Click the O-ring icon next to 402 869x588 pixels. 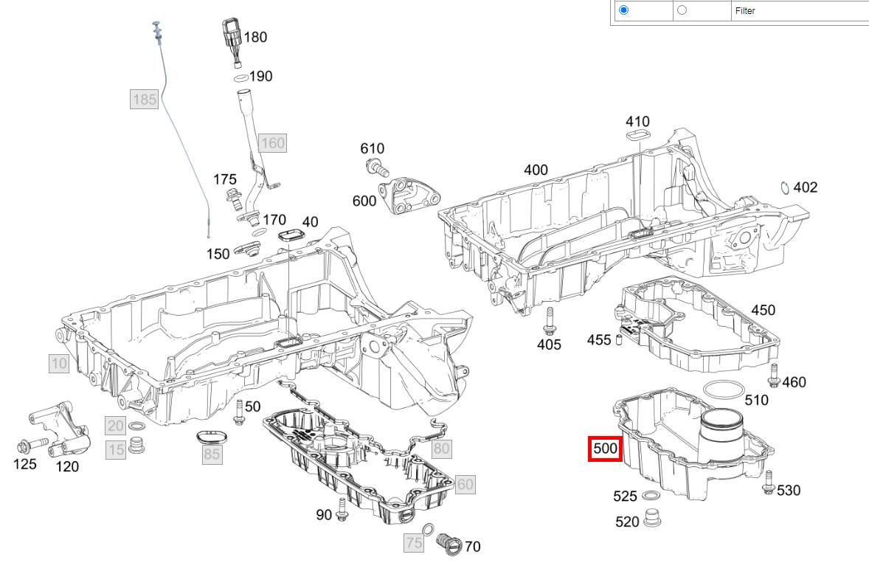(785, 187)
